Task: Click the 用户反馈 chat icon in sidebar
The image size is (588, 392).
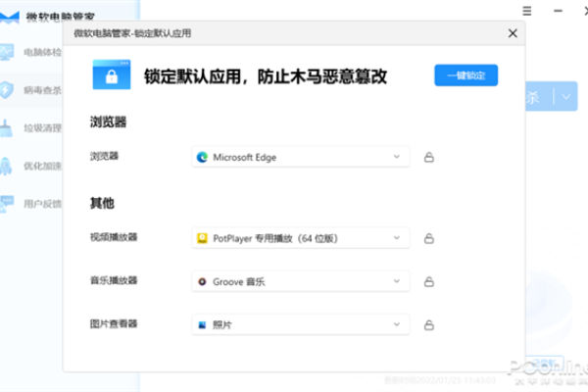Action: (7, 204)
